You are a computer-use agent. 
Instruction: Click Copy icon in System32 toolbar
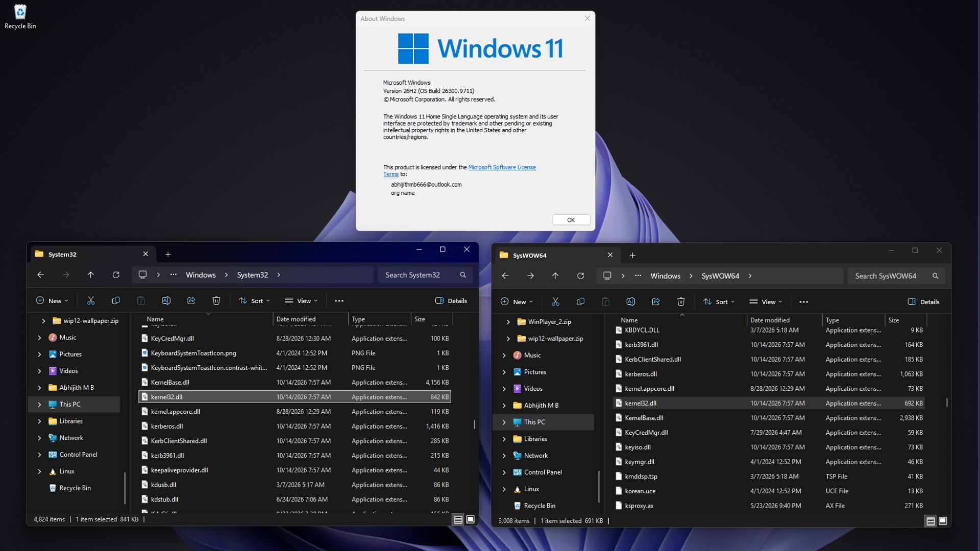[x=116, y=301]
